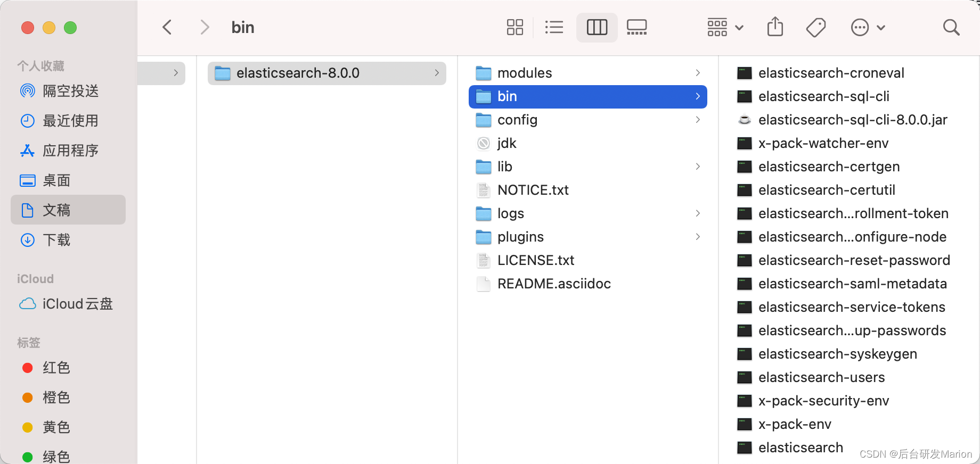Viewport: 980px width, 464px height.
Task: Expand the config folder chevron
Action: [698, 120]
